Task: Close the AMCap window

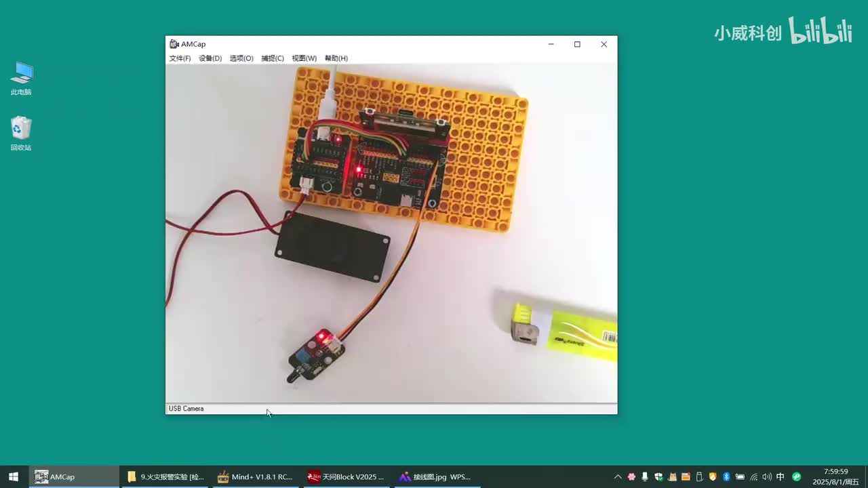Action: (604, 44)
